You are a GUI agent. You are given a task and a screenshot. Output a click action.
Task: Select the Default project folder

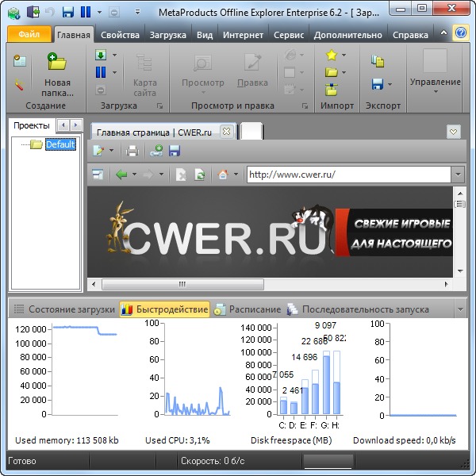59,144
